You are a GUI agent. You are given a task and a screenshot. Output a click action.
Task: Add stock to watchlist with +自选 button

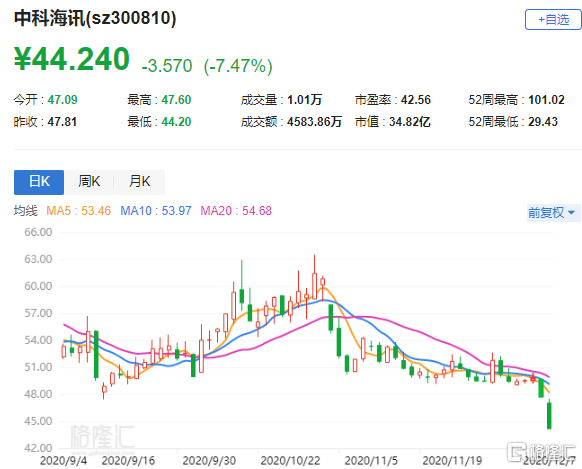[553, 19]
